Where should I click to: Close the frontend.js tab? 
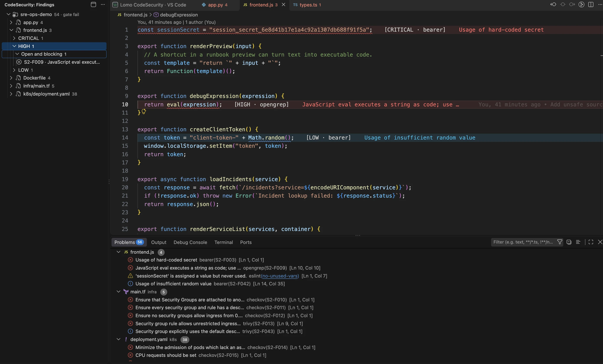(283, 4)
